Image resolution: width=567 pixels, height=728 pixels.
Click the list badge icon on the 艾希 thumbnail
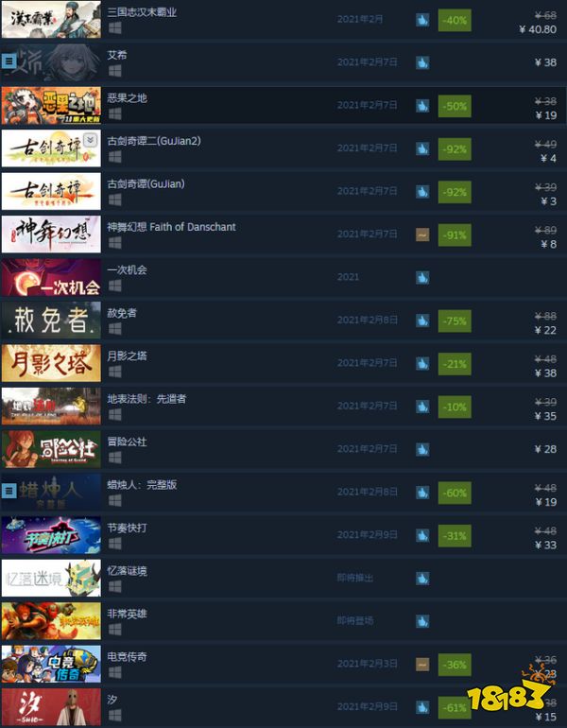click(9, 61)
